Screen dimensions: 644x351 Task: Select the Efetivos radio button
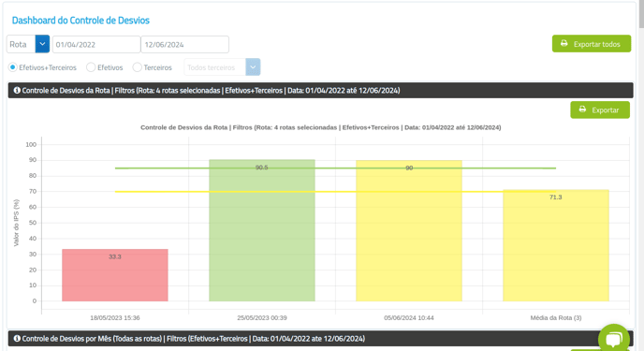(91, 67)
